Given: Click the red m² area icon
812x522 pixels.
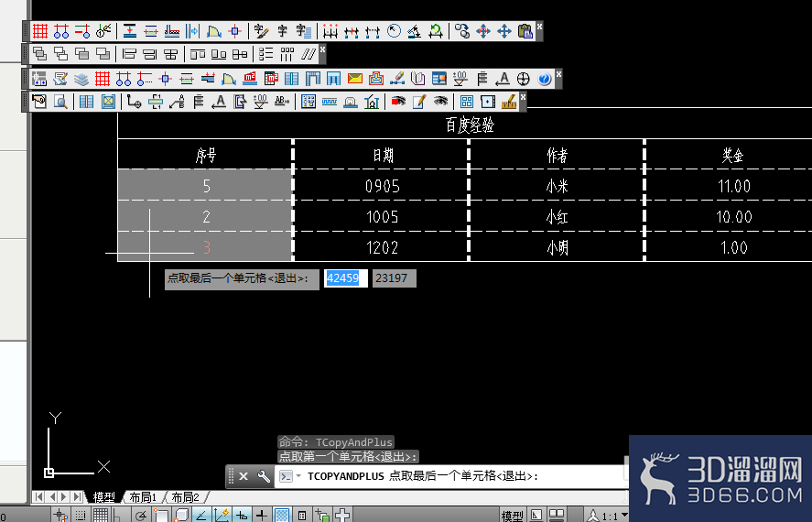Looking at the screenshot, I should point(250,79).
